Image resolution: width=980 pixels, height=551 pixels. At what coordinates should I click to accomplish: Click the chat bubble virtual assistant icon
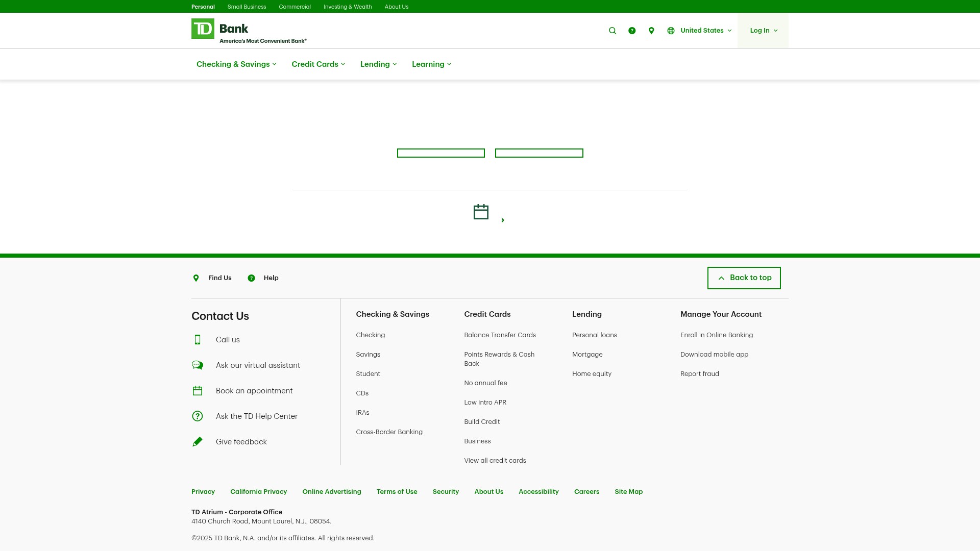click(x=198, y=365)
